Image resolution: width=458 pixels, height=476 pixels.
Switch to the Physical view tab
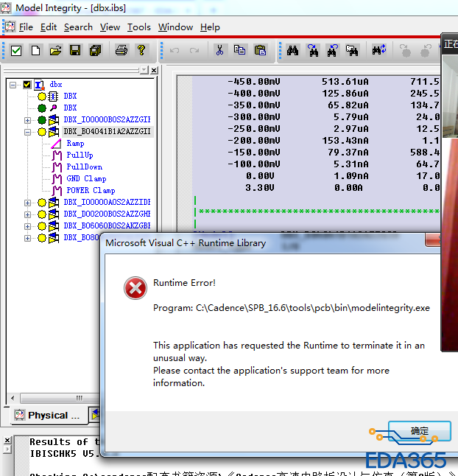(49, 416)
